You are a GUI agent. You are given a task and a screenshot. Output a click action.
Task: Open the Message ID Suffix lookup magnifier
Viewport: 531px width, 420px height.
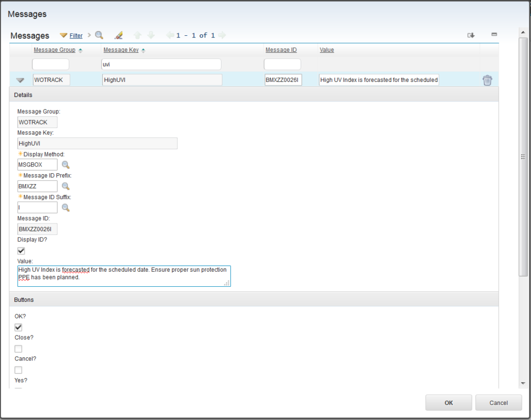click(x=66, y=207)
